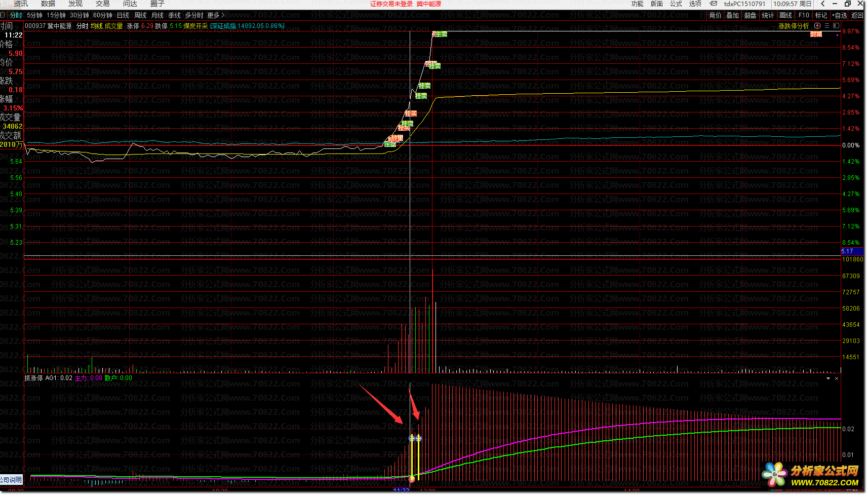Click the red ball signal icon at the base of the yellow bars
Screen dimensions: 868x495
(412, 479)
